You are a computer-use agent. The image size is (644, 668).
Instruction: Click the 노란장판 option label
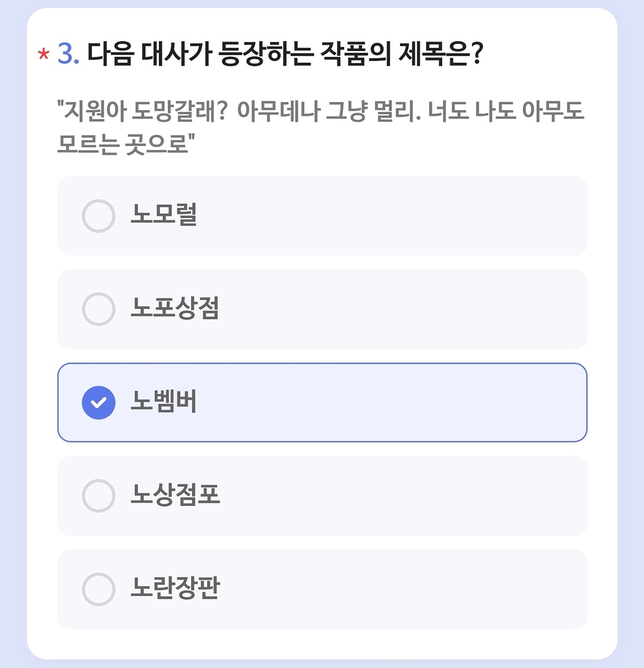point(175,588)
